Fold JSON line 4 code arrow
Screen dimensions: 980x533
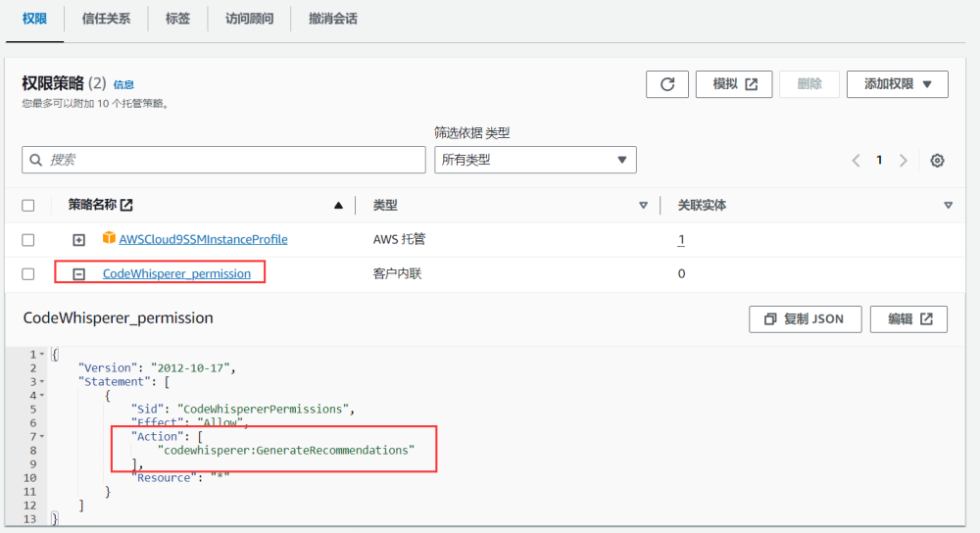click(42, 396)
